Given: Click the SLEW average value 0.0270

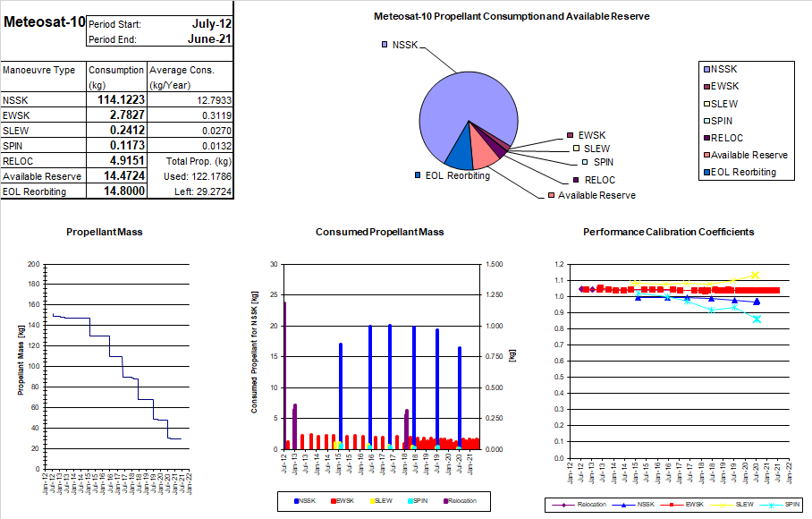Looking at the screenshot, I should click(216, 131).
